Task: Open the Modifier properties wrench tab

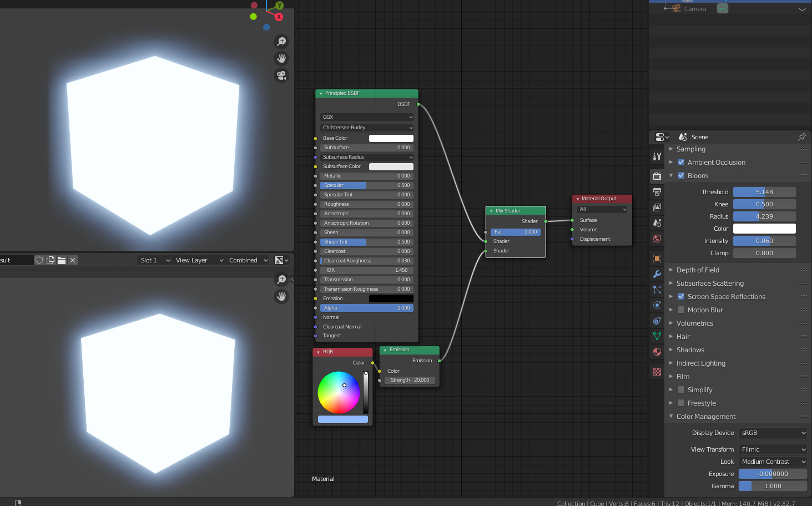Action: tap(657, 274)
